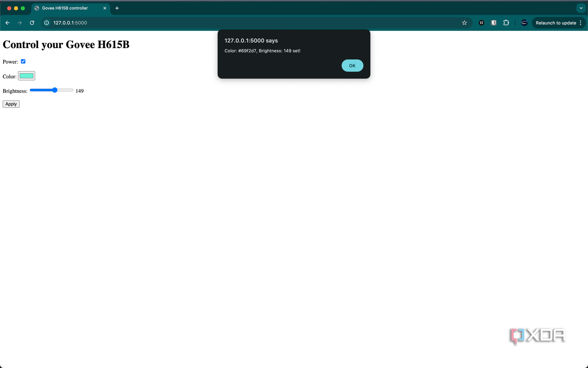Bookmark this page with the star icon

pyautogui.click(x=464, y=23)
